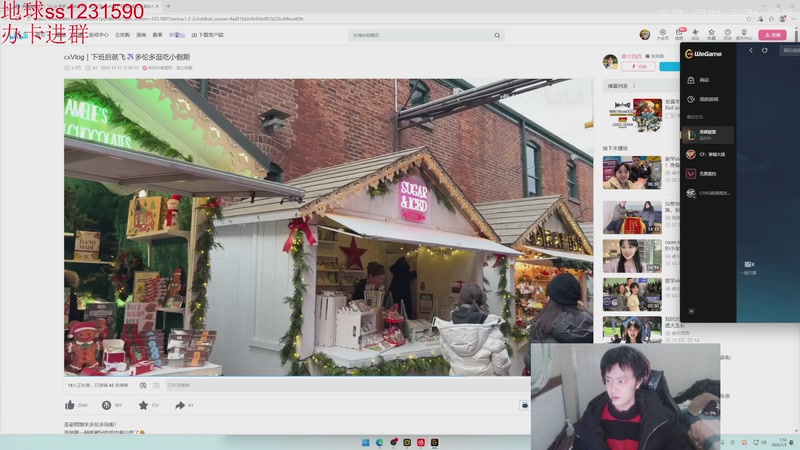
Task: Click the mini robot assistant icon at right
Action: coord(524,405)
